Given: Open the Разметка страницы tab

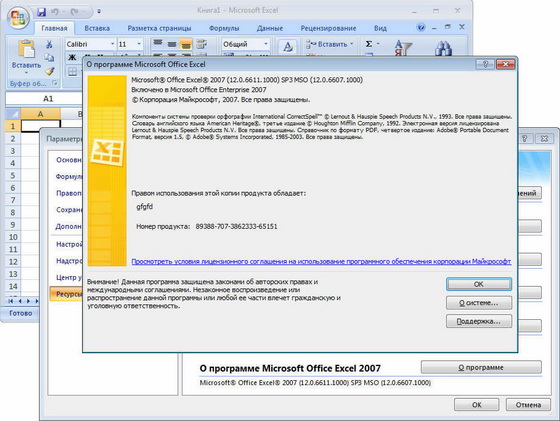Looking at the screenshot, I should [x=159, y=28].
